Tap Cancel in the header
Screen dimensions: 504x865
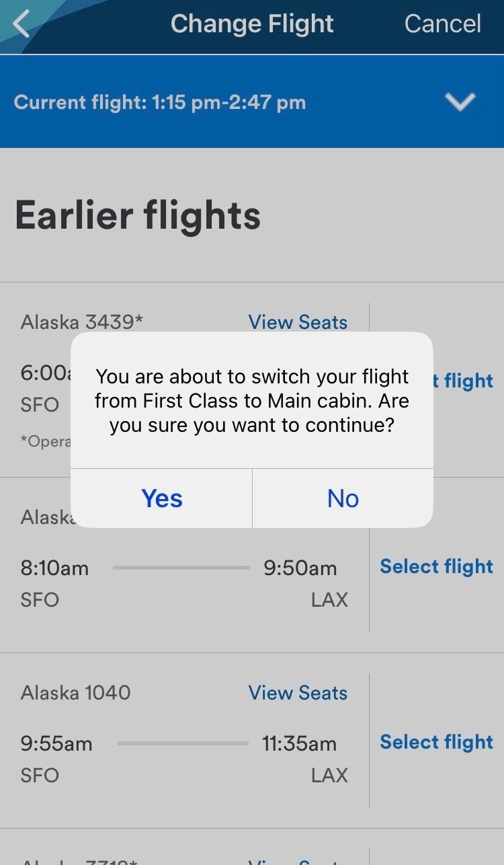(442, 24)
